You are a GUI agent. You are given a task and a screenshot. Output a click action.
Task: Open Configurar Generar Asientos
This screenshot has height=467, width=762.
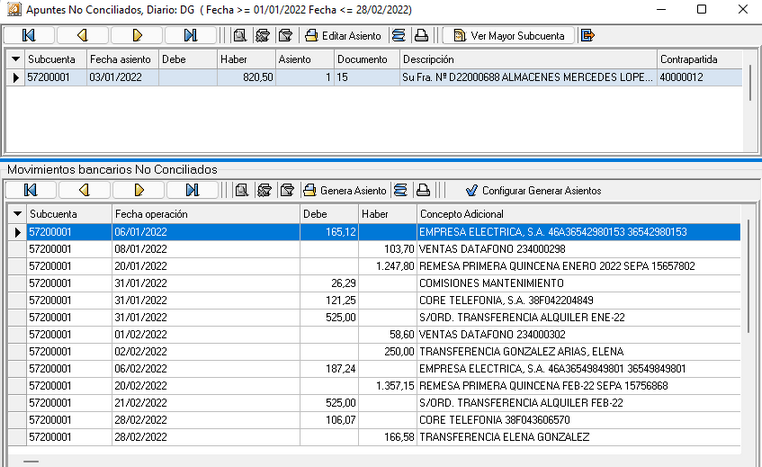pos(533,190)
